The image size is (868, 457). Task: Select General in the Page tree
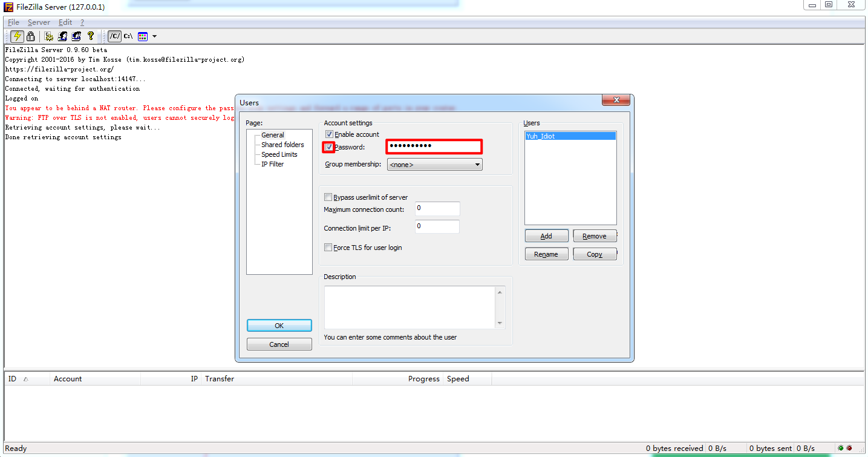click(x=273, y=135)
